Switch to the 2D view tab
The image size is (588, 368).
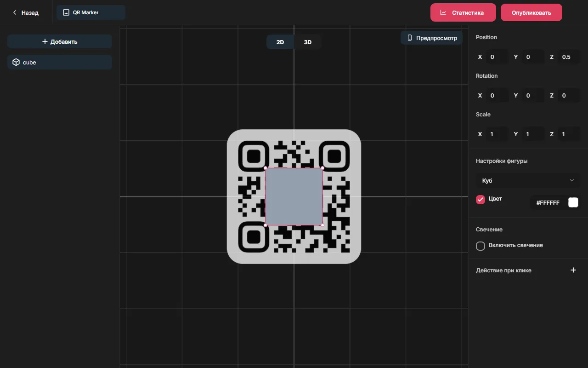pyautogui.click(x=280, y=42)
